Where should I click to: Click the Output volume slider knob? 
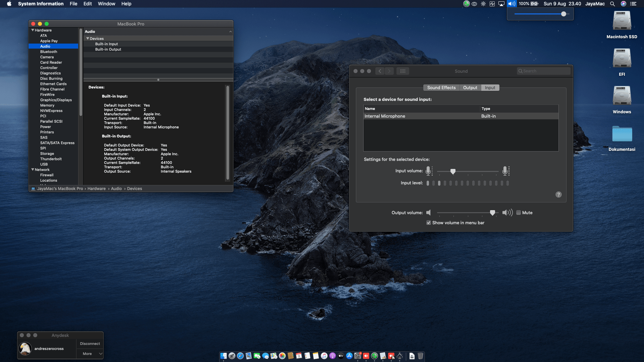(x=492, y=213)
